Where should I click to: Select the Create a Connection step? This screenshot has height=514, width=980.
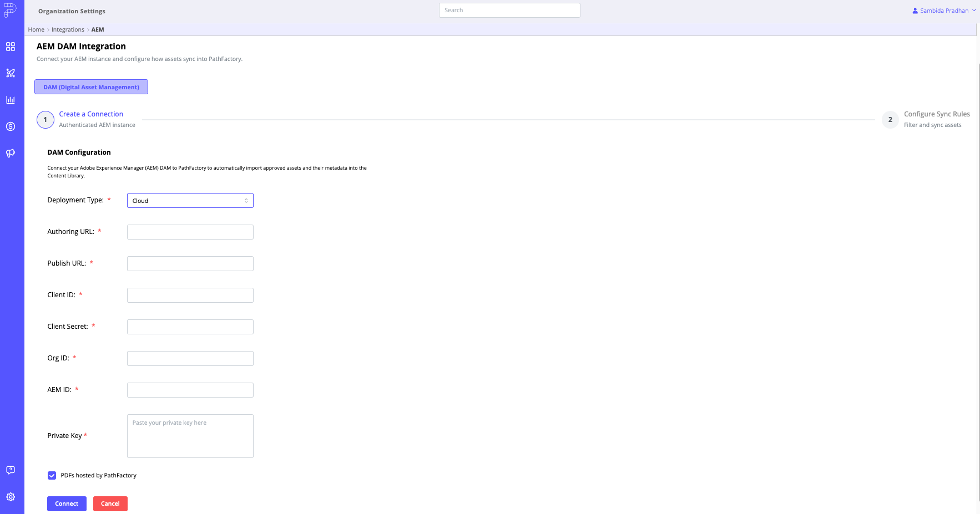(x=91, y=114)
